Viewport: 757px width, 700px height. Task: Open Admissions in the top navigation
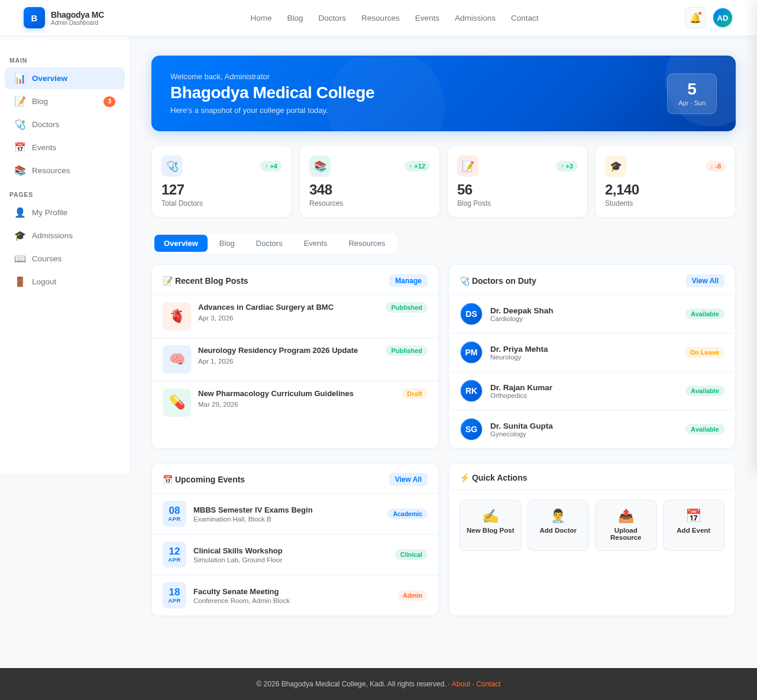point(475,18)
